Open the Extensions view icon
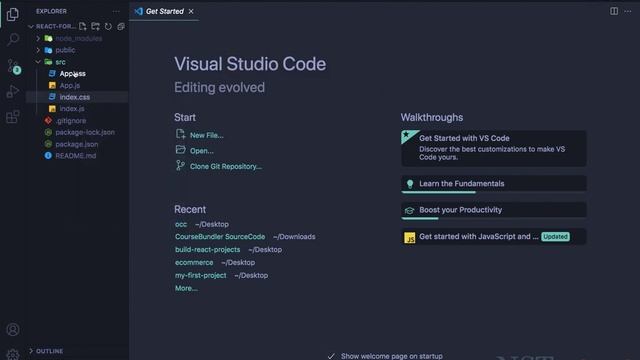 (x=13, y=117)
